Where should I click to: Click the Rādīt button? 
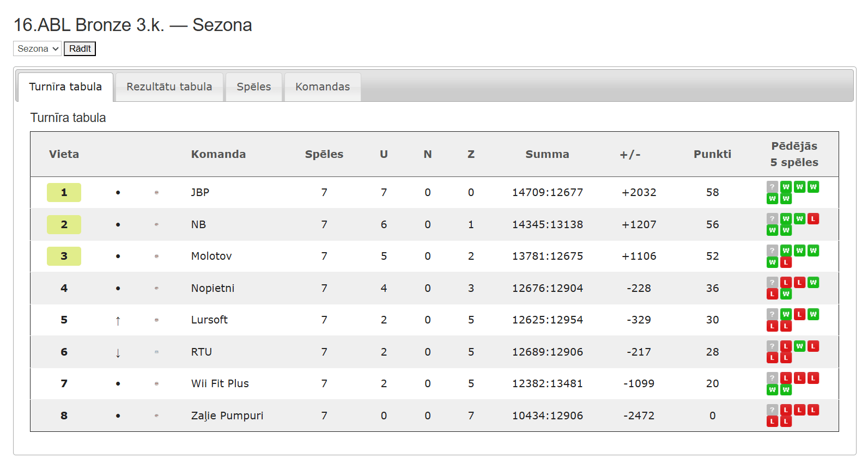click(x=80, y=48)
